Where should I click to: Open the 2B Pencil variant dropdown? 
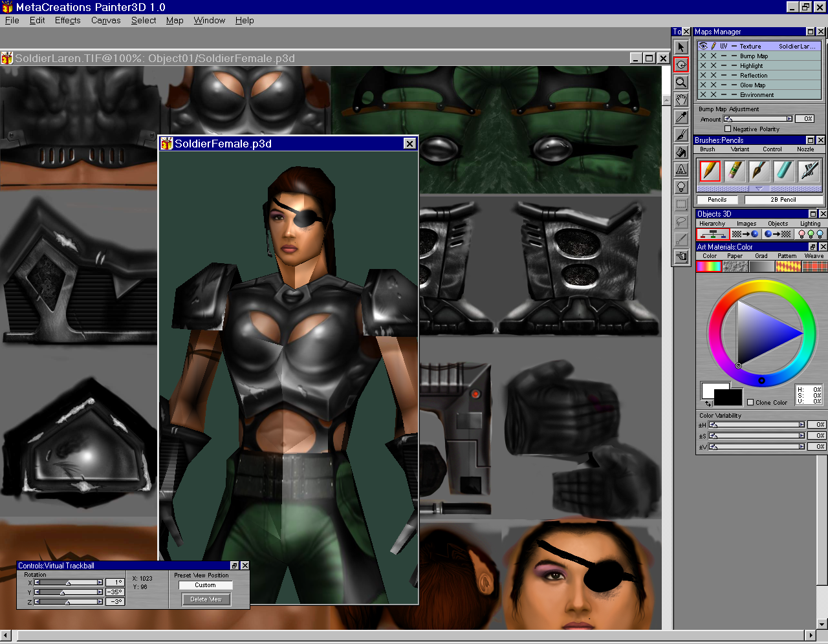coord(783,200)
